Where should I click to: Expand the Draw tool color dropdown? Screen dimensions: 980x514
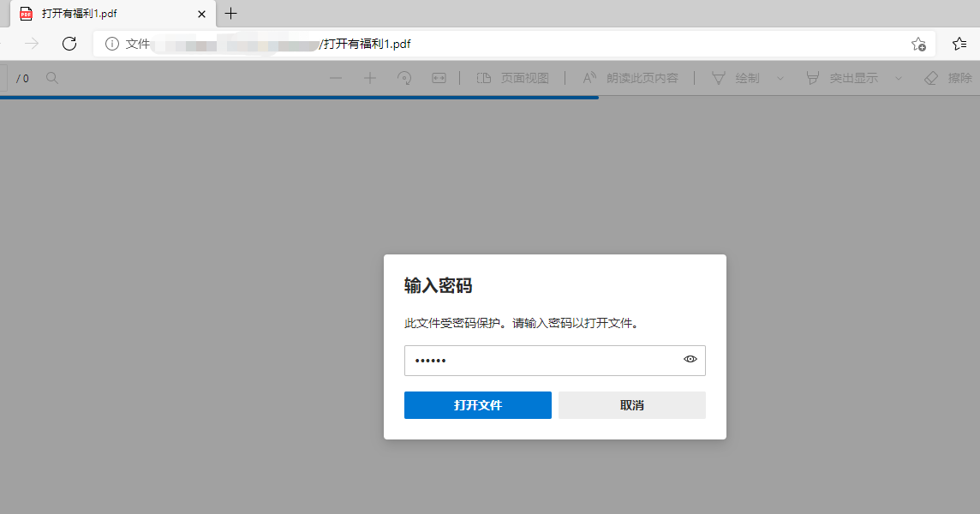pos(779,78)
